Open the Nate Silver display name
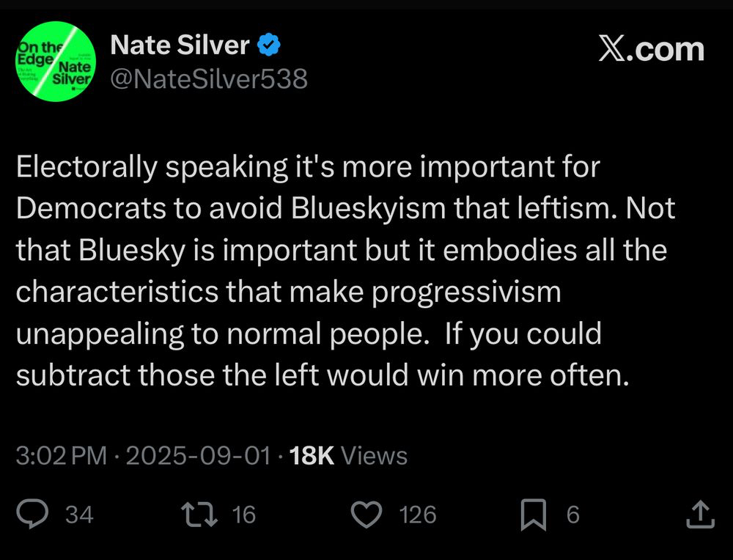This screenshot has height=560, width=733. 180,45
